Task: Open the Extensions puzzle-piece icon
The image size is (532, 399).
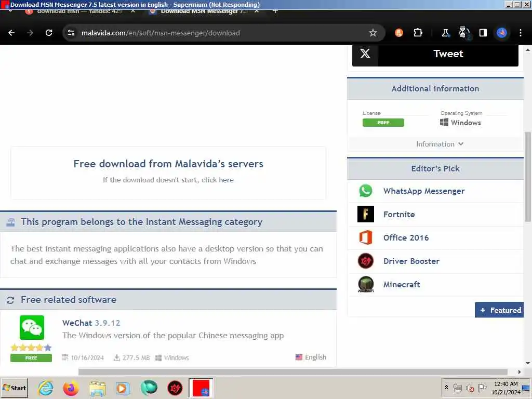Action: (x=418, y=33)
